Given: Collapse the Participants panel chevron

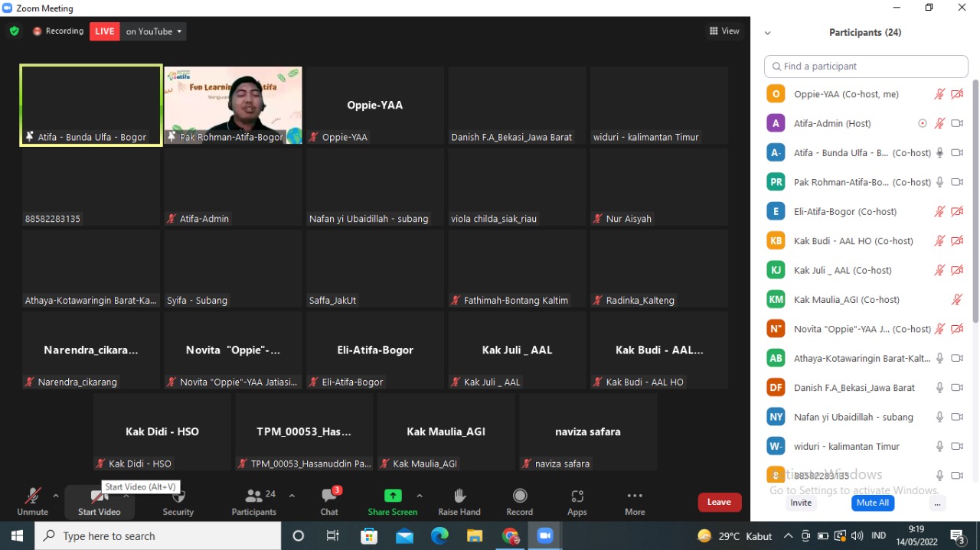Looking at the screenshot, I should (768, 33).
